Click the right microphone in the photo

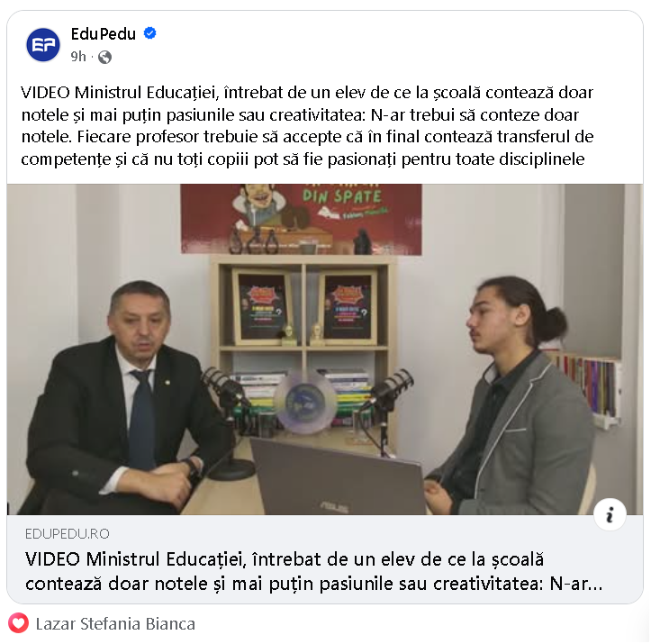click(386, 409)
